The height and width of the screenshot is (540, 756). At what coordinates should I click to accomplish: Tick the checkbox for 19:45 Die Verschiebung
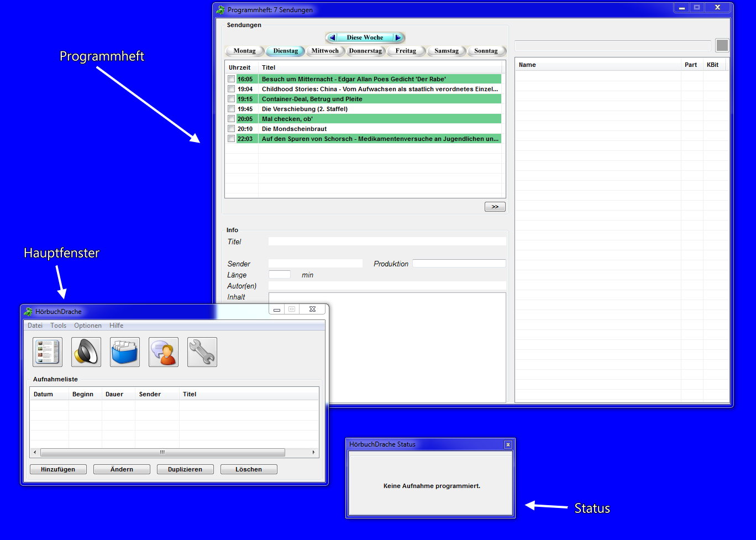231,109
